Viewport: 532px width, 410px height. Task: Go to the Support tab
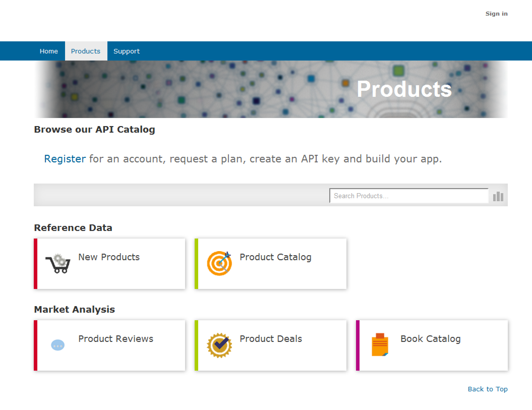127,51
